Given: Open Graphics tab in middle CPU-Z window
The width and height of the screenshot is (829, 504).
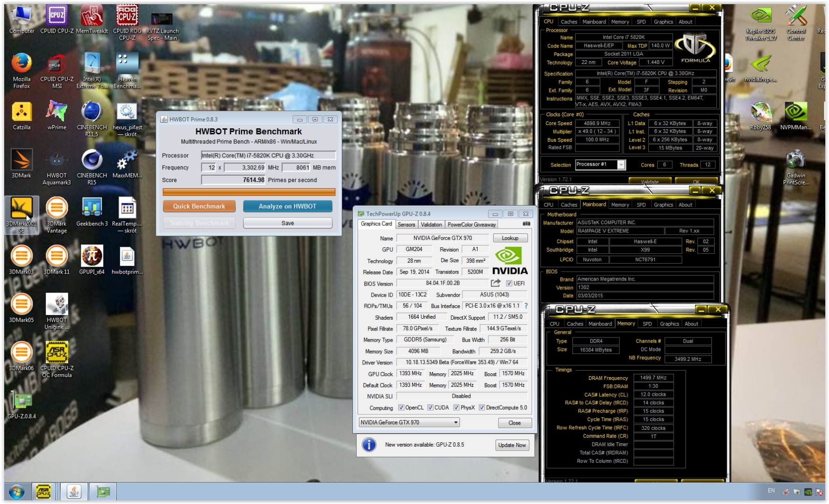Looking at the screenshot, I should coord(663,204).
